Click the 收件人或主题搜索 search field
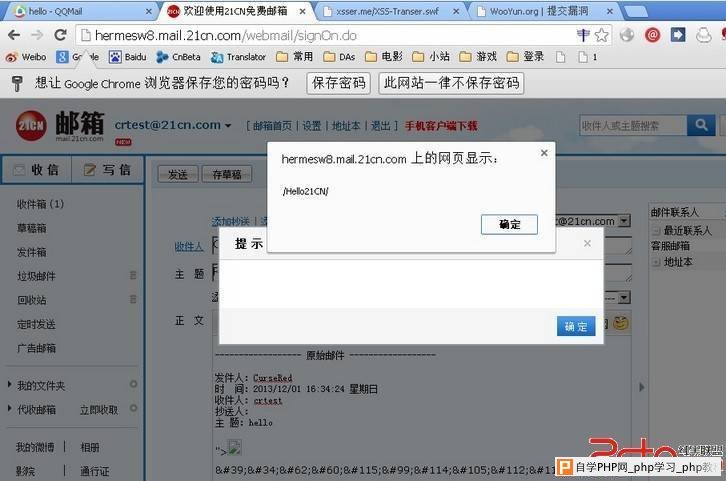Viewport: 726px width, 481px height. [x=633, y=125]
